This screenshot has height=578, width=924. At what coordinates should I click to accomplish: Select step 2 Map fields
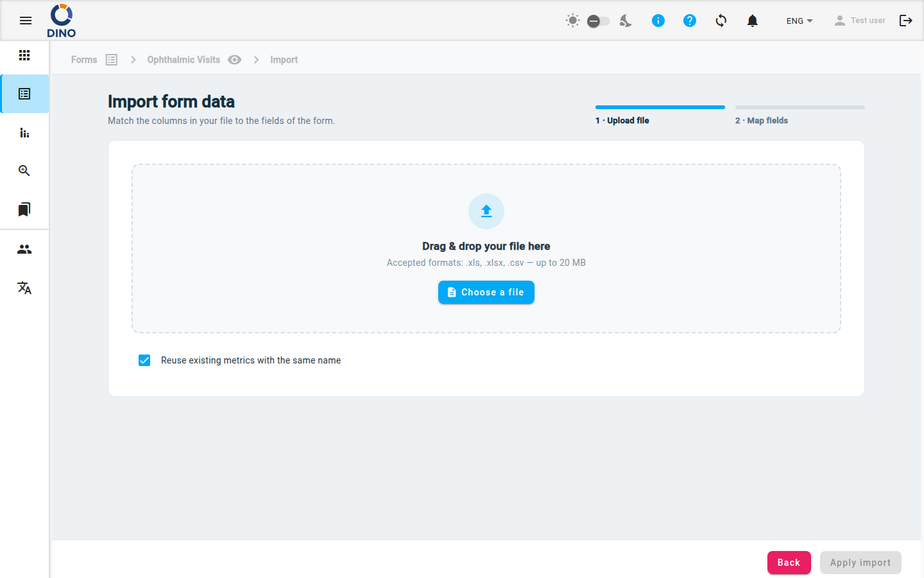coord(762,120)
